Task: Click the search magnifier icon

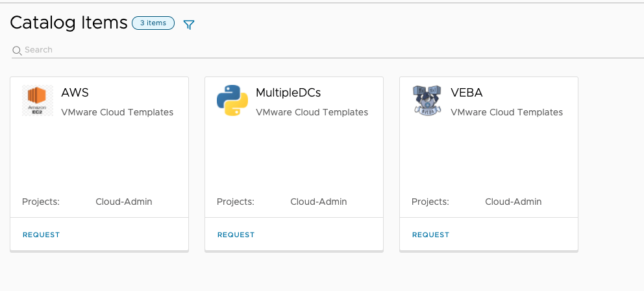Action: 18,51
